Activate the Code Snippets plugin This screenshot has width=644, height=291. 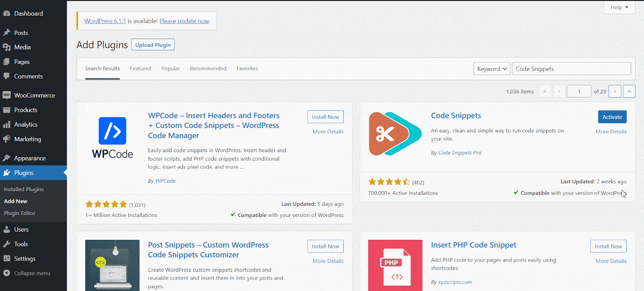612,117
